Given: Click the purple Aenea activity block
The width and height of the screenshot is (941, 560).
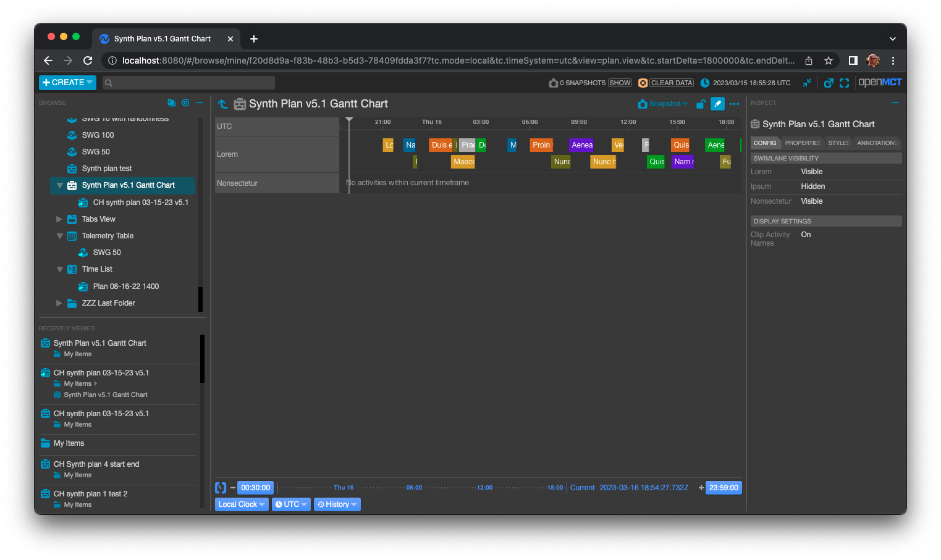Looking at the screenshot, I should 581,145.
